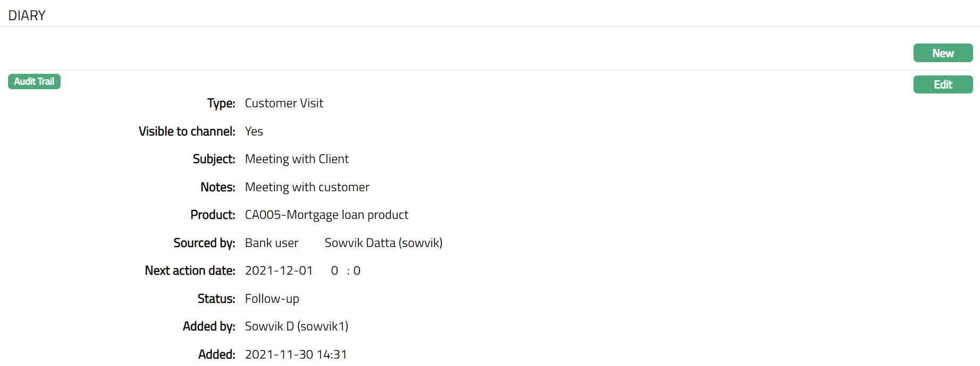Click the Type field label

pyautogui.click(x=221, y=103)
